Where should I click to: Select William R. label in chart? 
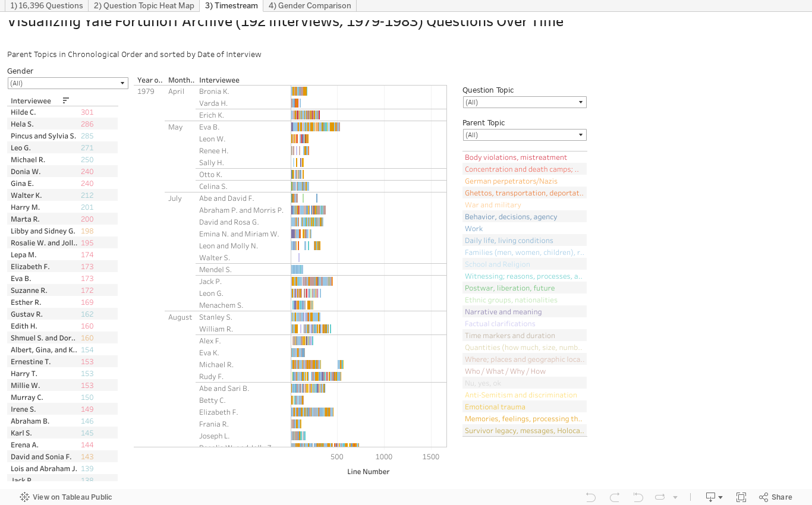coord(216,329)
